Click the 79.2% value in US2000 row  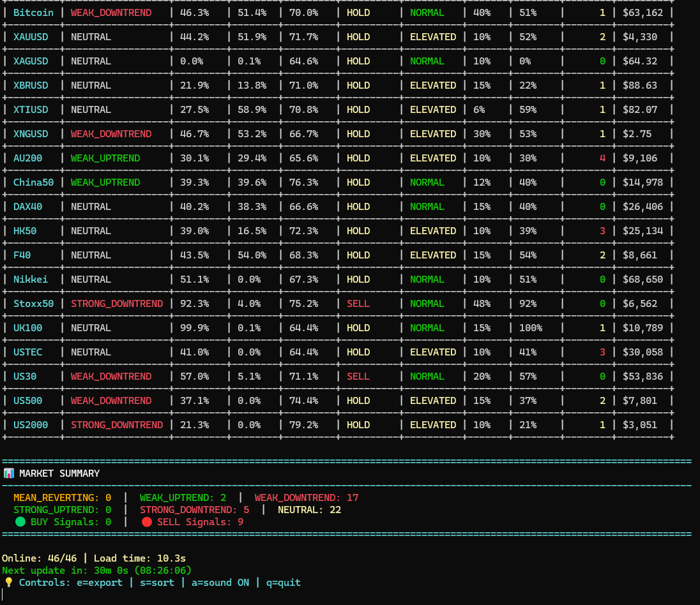pos(303,425)
